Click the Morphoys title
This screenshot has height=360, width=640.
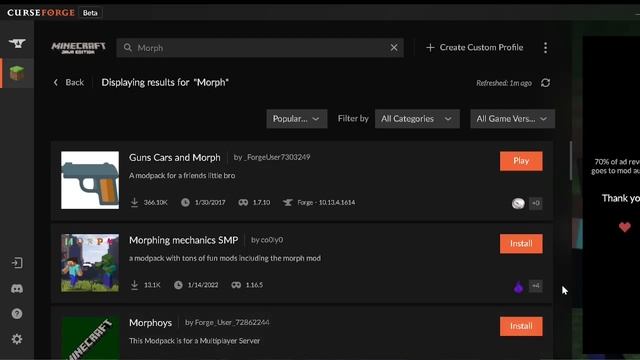click(x=151, y=323)
